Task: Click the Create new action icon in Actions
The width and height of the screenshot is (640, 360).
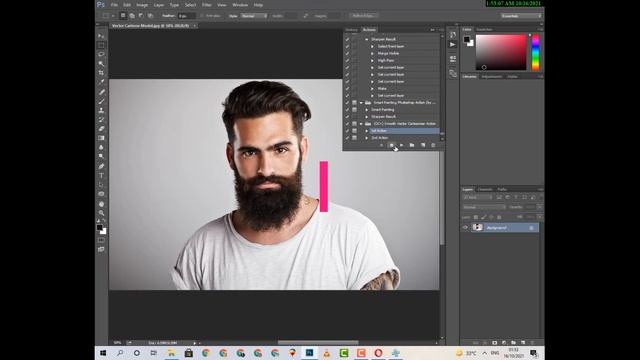Action: point(423,145)
